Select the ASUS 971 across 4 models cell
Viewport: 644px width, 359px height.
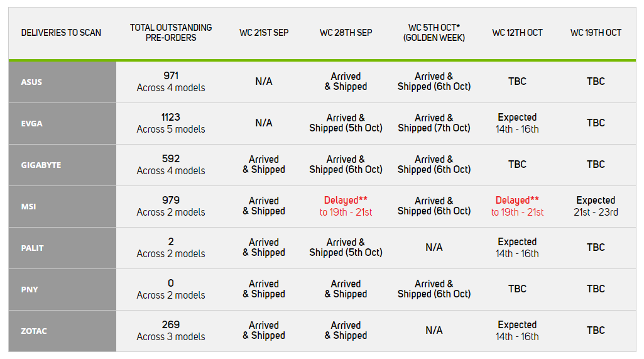pyautogui.click(x=171, y=82)
